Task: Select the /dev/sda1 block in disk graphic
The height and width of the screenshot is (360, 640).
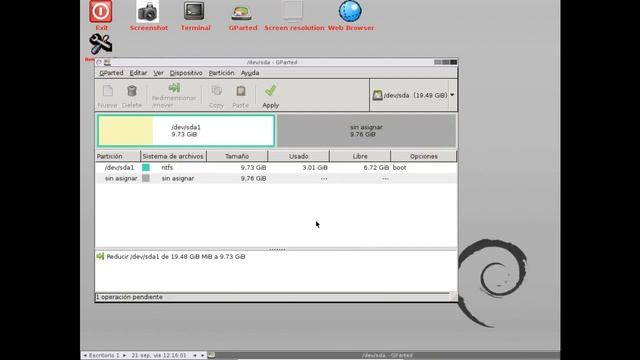Action: click(x=186, y=131)
